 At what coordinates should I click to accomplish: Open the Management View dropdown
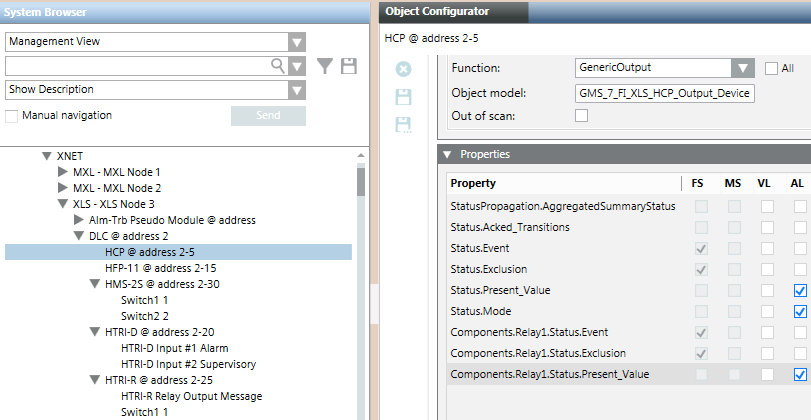click(x=296, y=42)
